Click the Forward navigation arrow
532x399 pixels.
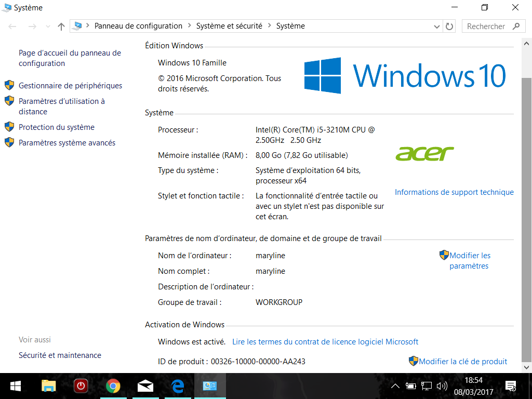[x=32, y=26]
